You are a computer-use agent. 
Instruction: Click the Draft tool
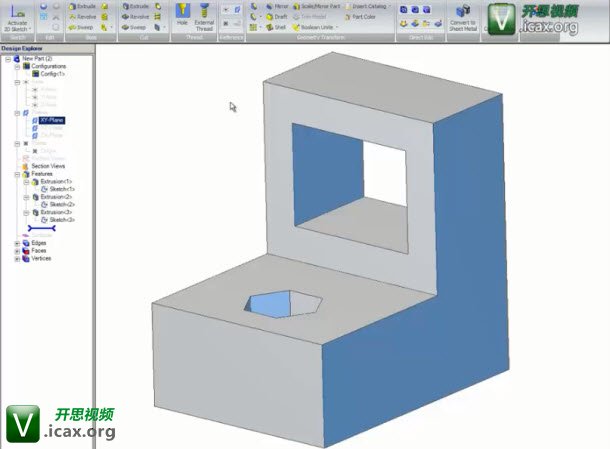tap(277, 17)
